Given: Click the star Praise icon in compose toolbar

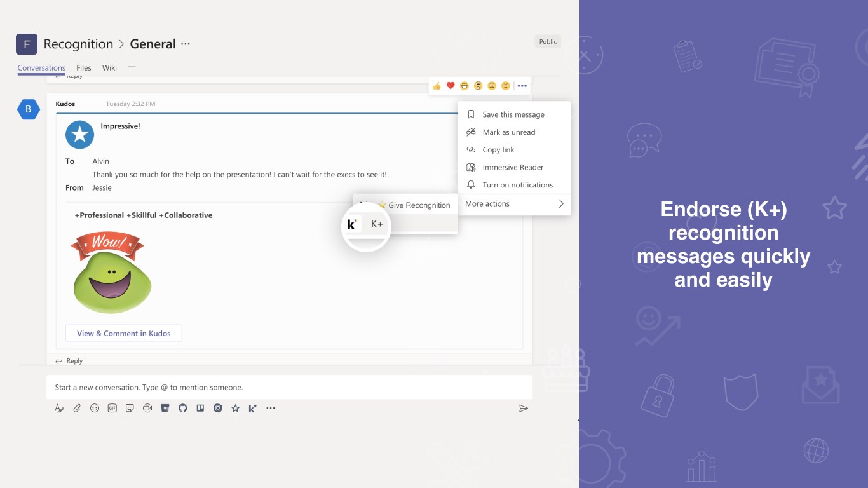Looking at the screenshot, I should pos(235,409).
